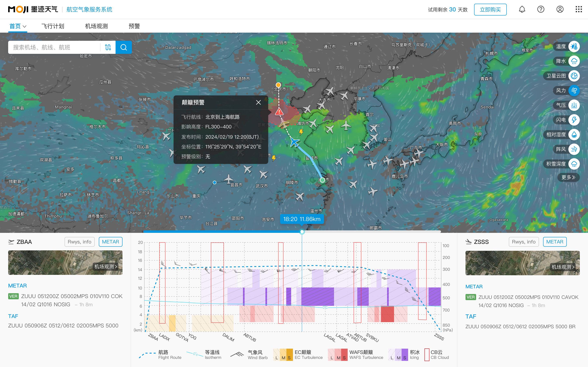Click the notification bell icon
588x367 pixels.
coord(522,9)
